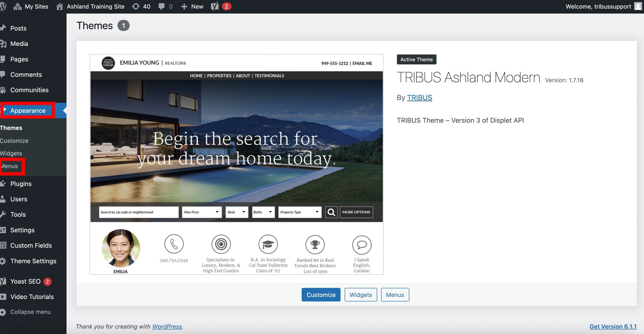The image size is (644, 334).
Task: Click the Media icon in sidebar
Action: pos(3,44)
